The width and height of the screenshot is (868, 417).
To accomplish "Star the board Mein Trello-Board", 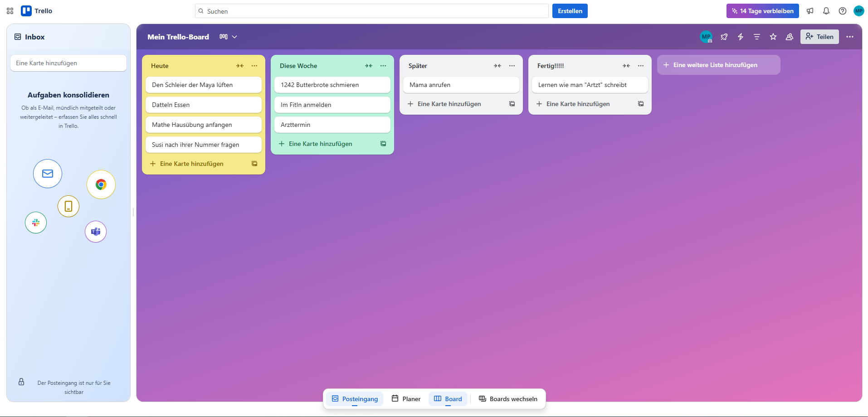I will (x=773, y=37).
